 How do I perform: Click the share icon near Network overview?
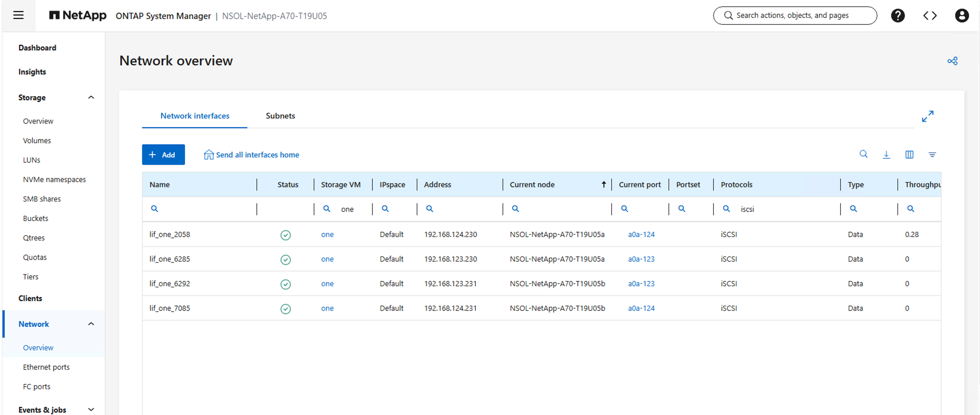[953, 60]
